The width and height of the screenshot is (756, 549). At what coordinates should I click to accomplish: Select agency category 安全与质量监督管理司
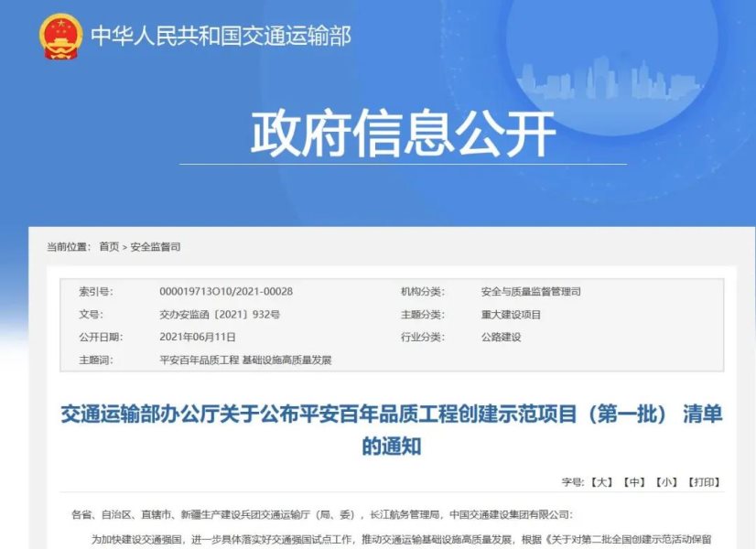tap(530, 292)
